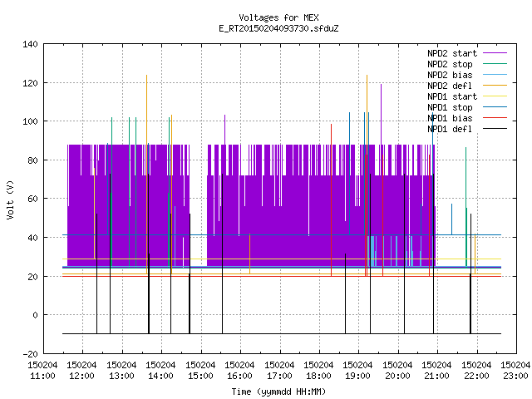This screenshot has height=399, width=532.
Task: Click the green NPD2 stop legend line
Action: tap(495, 63)
